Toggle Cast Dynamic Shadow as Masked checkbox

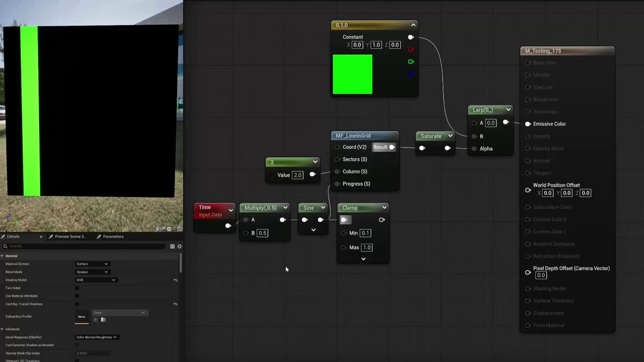(x=77, y=345)
